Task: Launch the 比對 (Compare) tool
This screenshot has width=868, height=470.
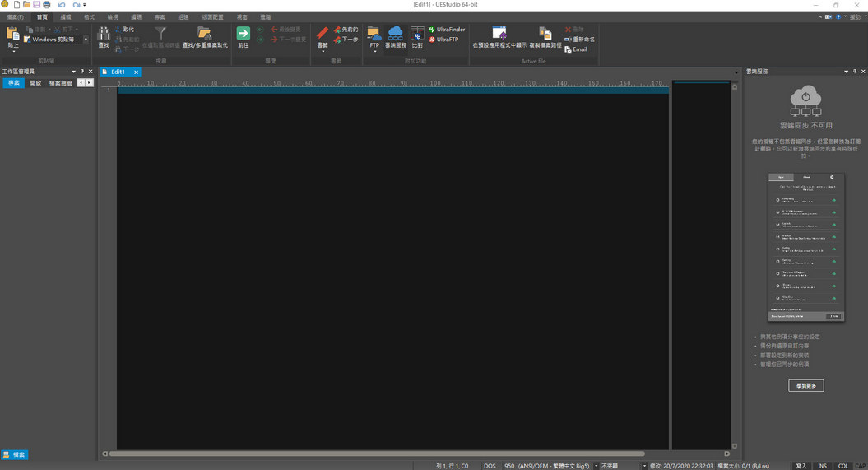Action: click(x=417, y=36)
